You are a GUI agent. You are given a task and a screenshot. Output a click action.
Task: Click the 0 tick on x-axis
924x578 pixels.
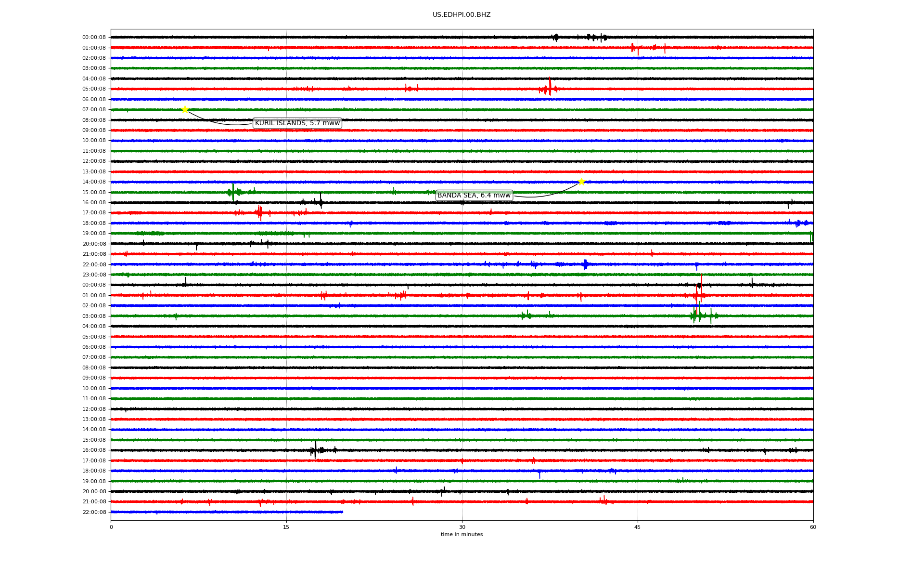(x=111, y=527)
